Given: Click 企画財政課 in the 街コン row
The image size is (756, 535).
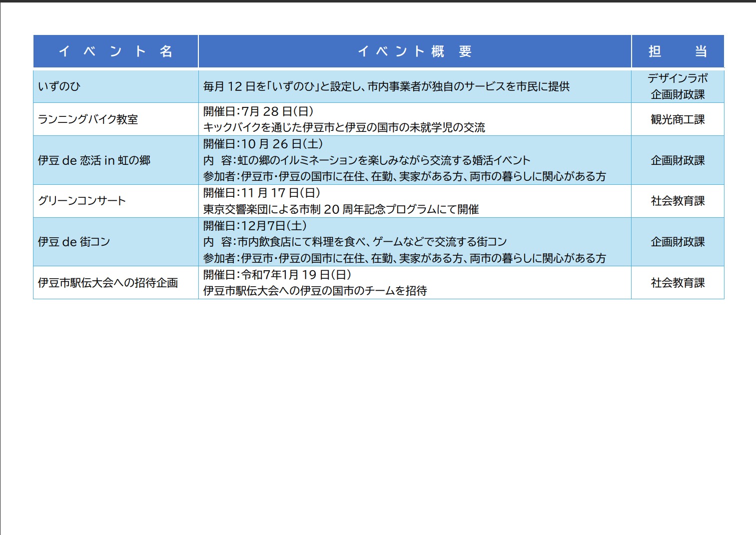Looking at the screenshot, I should (678, 242).
